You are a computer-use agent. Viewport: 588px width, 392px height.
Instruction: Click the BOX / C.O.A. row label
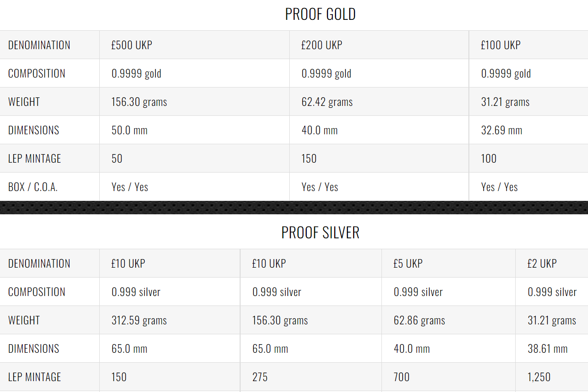(x=33, y=187)
